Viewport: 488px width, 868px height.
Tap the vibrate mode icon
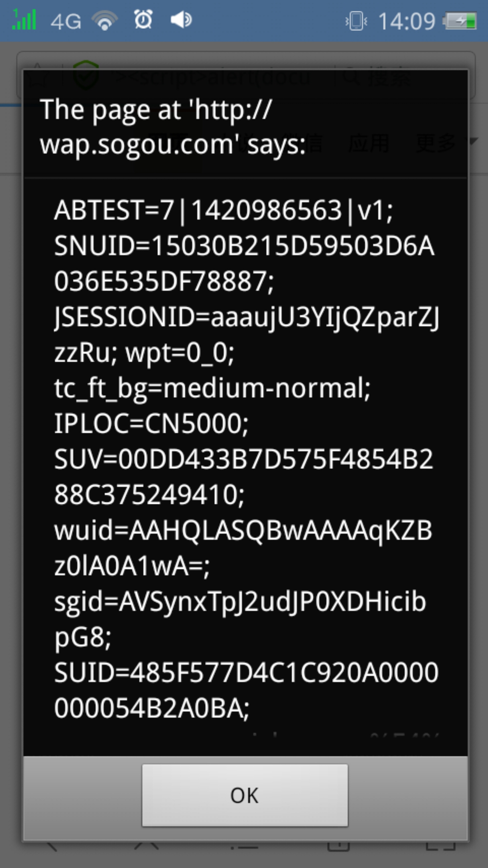(356, 21)
